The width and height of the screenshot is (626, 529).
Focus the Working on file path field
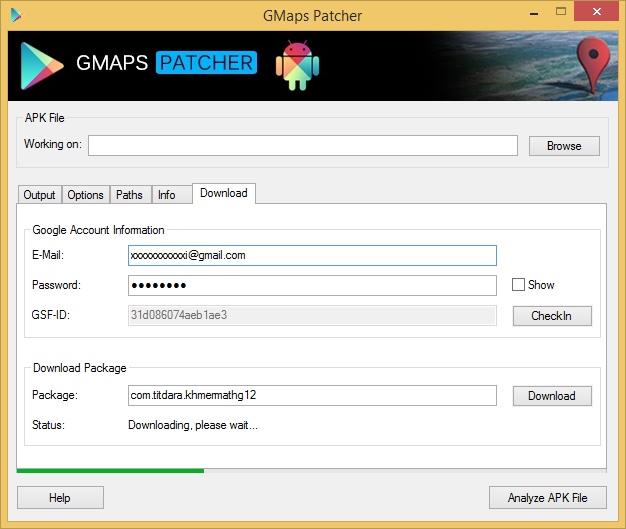coord(303,145)
